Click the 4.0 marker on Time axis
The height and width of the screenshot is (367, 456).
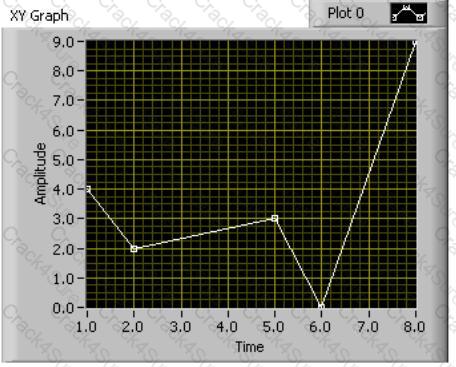coord(227,327)
